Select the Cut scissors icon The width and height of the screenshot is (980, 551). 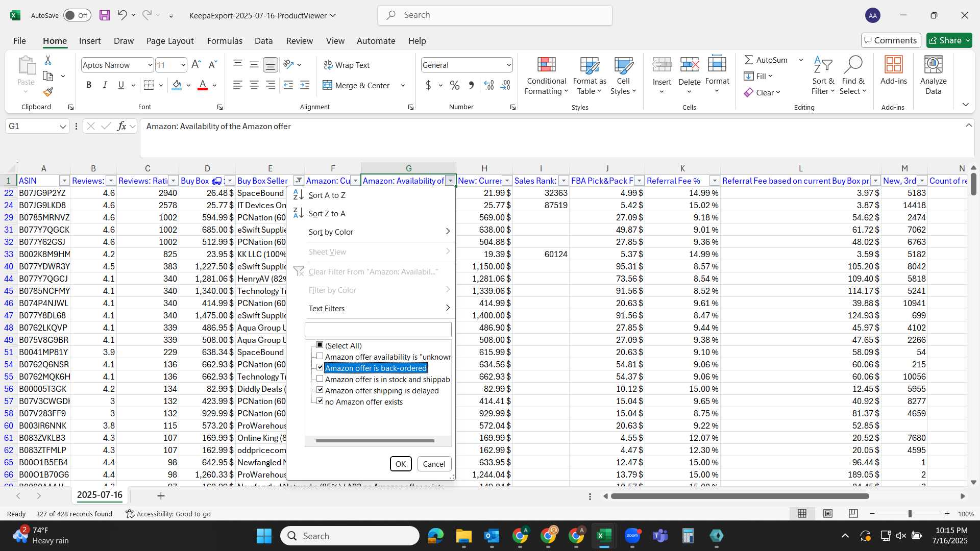[48, 60]
